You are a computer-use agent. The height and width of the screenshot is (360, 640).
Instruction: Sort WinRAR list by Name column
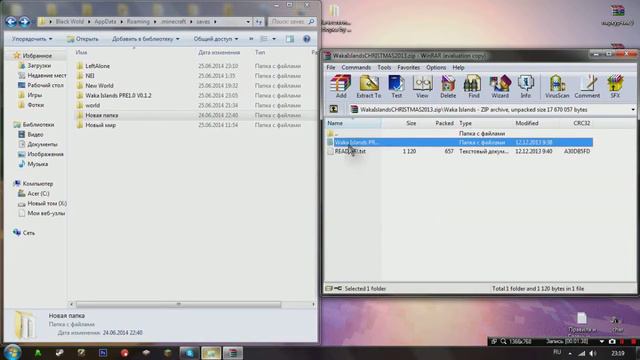point(353,123)
